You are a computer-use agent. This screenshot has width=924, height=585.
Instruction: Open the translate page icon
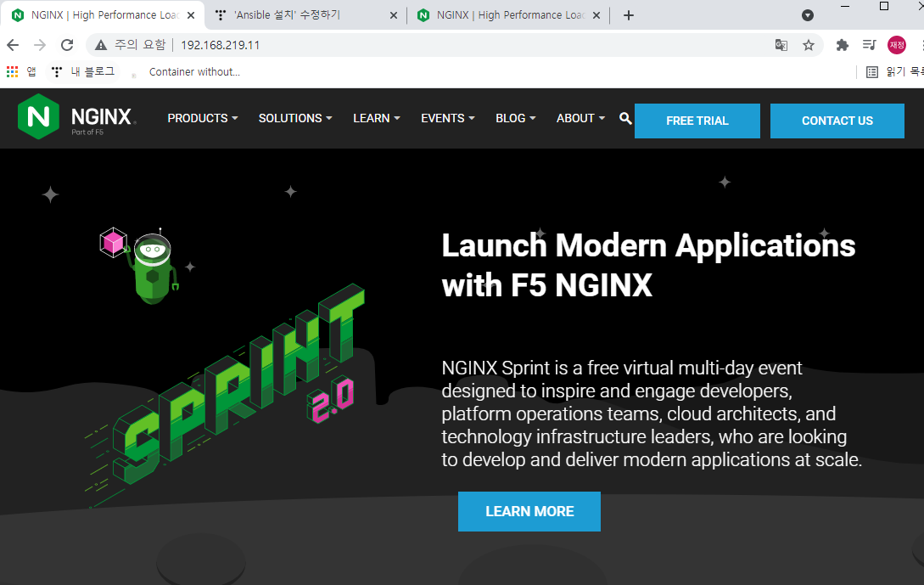coord(781,45)
